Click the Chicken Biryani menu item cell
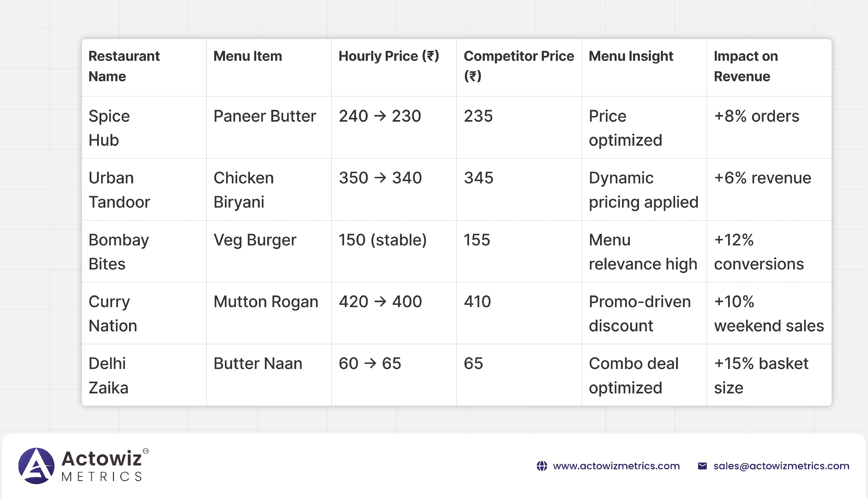 click(244, 189)
